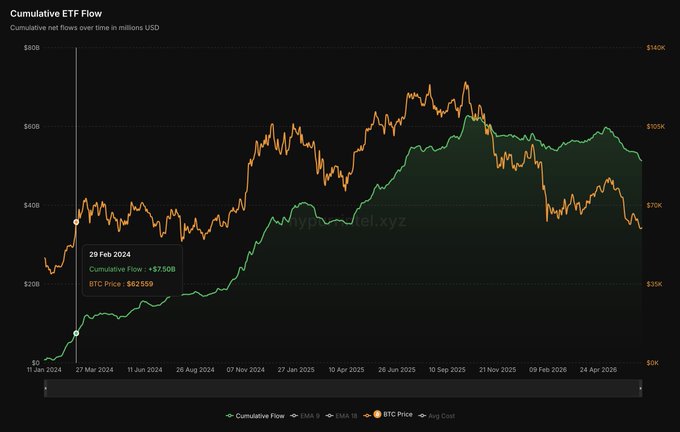Click the '26 Jun 2025' date label
Screen dimensions: 680x432
[397, 370]
